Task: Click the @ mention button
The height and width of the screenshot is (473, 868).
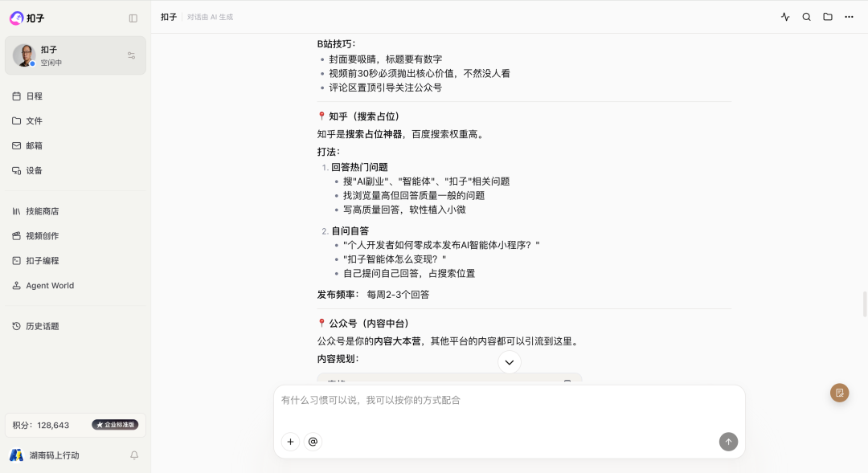Action: pyautogui.click(x=313, y=442)
